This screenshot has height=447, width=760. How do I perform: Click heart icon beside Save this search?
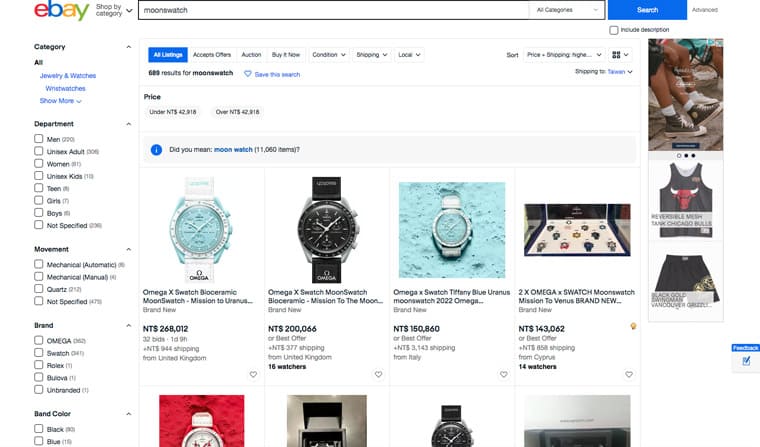coord(248,74)
